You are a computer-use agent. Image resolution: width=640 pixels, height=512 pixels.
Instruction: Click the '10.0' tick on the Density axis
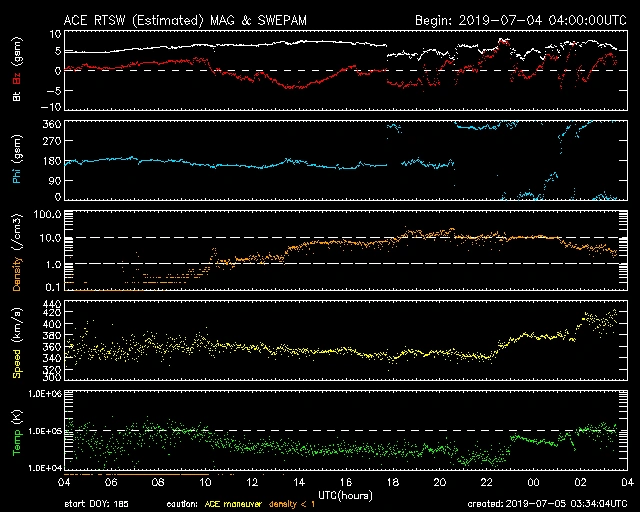[x=50, y=238]
